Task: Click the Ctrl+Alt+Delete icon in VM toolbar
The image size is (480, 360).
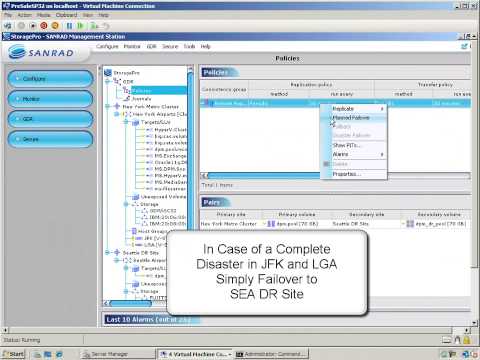Action: (x=8, y=26)
